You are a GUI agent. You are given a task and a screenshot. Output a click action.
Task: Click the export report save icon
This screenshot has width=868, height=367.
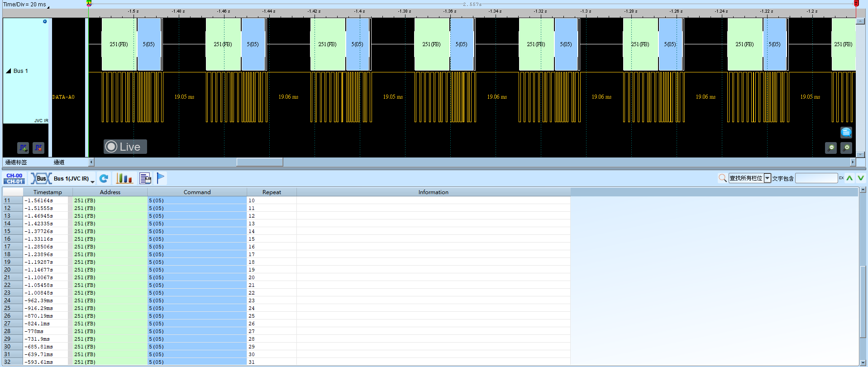click(x=145, y=179)
